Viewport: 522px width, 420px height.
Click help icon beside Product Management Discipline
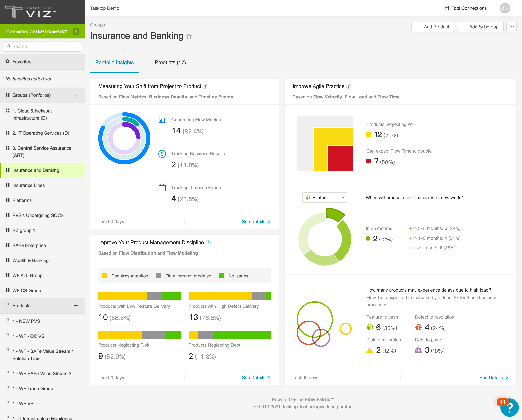pos(208,243)
